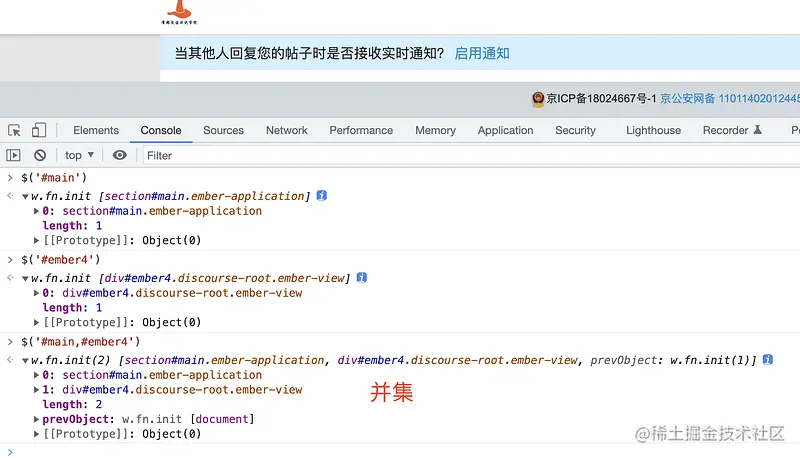Click the police badge icon beside 京ICP备
This screenshot has width=800, height=458.
538,99
